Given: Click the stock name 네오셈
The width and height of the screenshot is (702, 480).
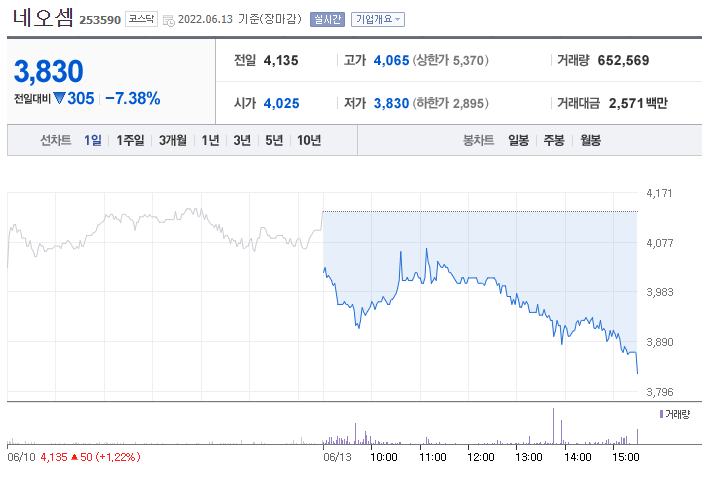Looking at the screenshot, I should (43, 18).
